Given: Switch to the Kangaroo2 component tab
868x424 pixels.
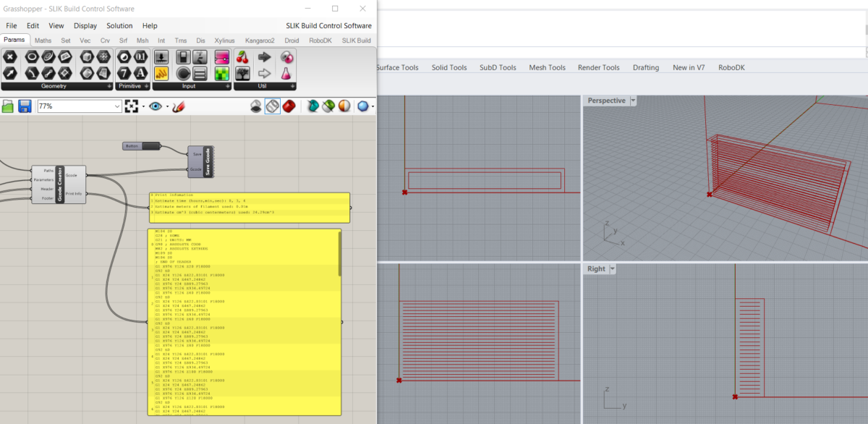Looking at the screenshot, I should click(x=260, y=41).
